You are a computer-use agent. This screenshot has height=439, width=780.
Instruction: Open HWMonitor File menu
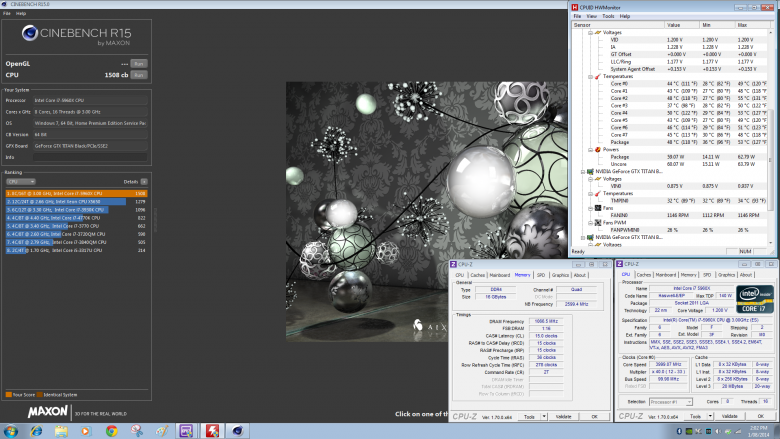[577, 16]
